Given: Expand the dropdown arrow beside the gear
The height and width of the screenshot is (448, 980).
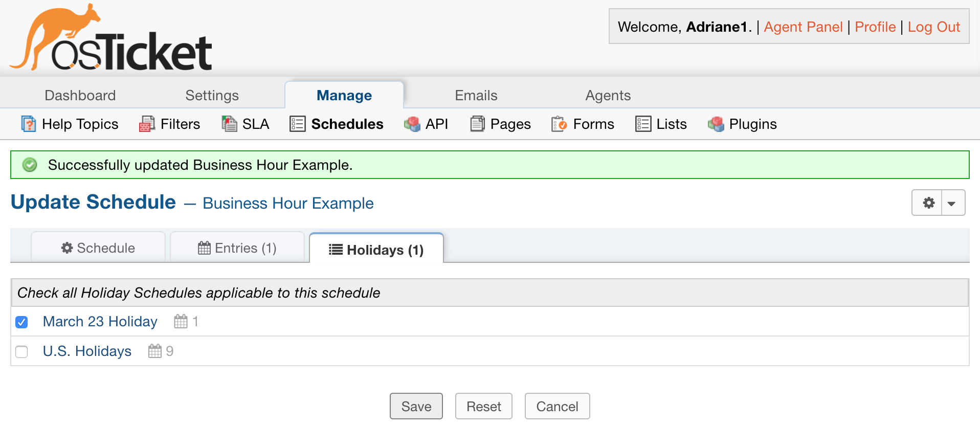Looking at the screenshot, I should point(952,203).
